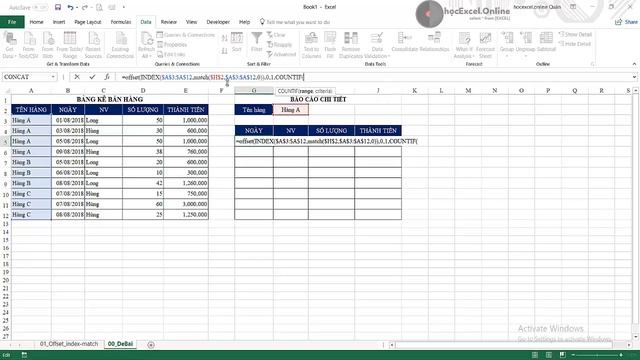The image size is (640, 360).
Task: Open Quick Access Toolbar customize dropdown
Action: click(124, 7)
